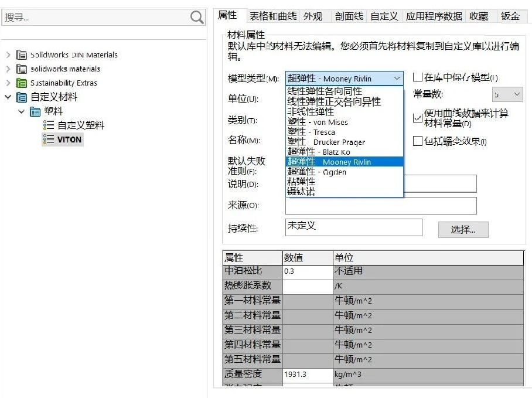Collapse the 自定义材料 tree node
Screen dimensions: 532x398
coord(8,97)
